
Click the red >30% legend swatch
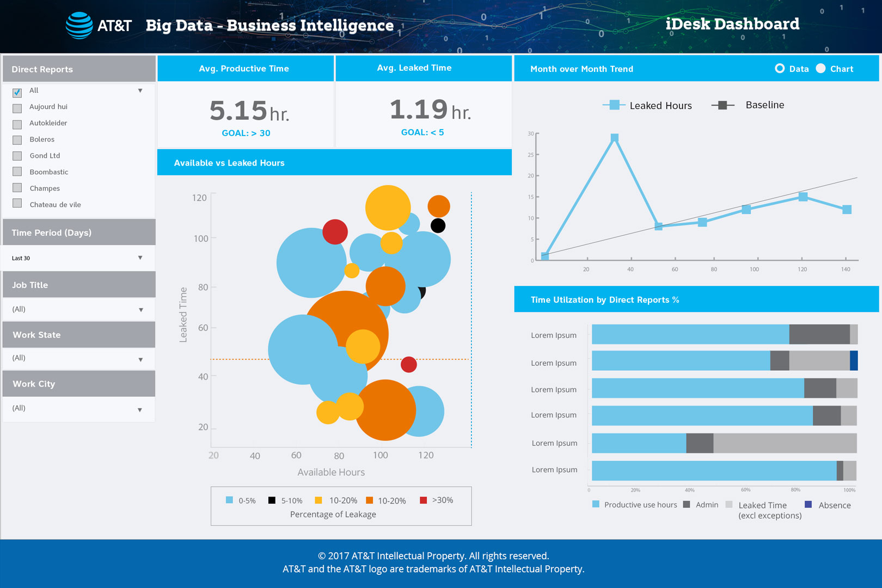pyautogui.click(x=423, y=500)
